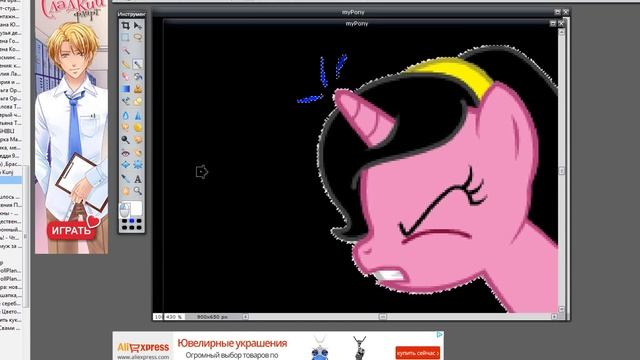This screenshot has height=360, width=640.
Task: Click the Ювелирные украшения ad headline
Action: point(232,343)
